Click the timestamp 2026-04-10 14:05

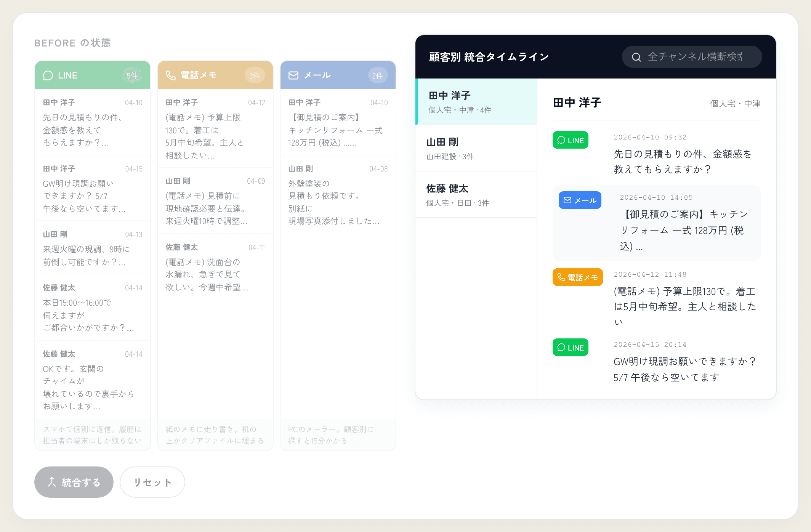pyautogui.click(x=656, y=197)
